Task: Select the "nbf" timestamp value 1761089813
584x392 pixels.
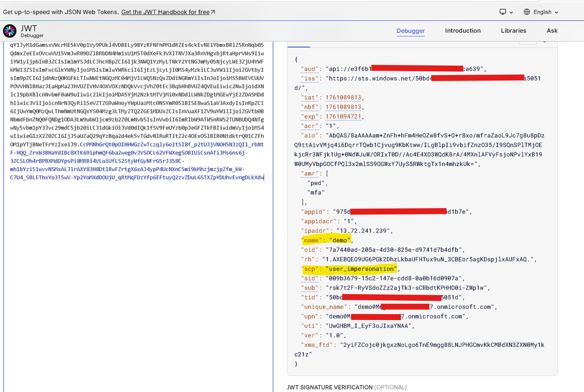Action: 343,107
